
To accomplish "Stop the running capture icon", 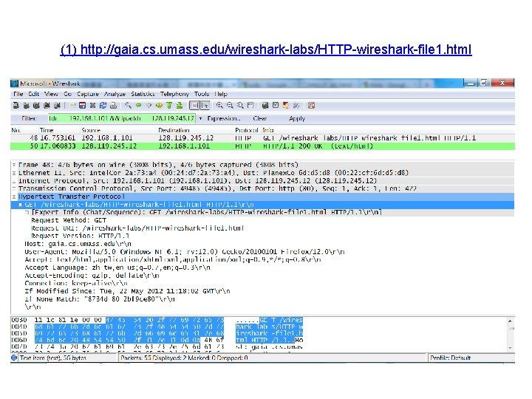I will click(x=47, y=106).
